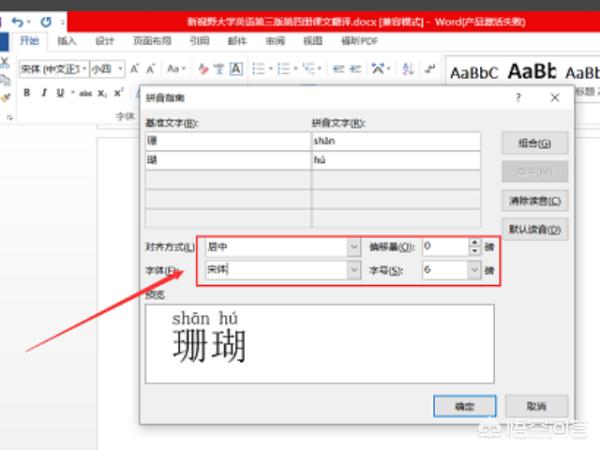
Task: Click the Change Case Aa icon
Action: coord(176,69)
